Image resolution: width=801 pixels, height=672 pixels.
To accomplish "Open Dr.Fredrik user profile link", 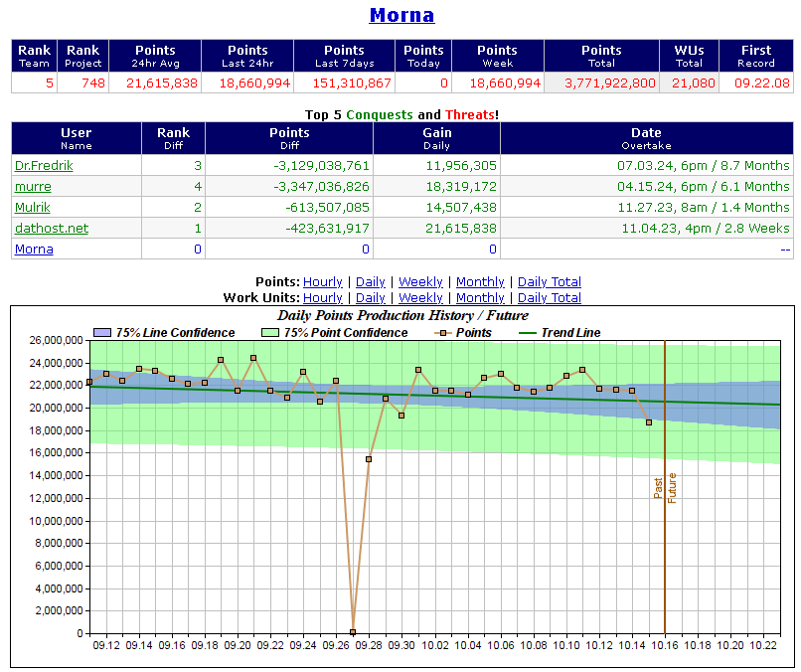I will (x=42, y=166).
